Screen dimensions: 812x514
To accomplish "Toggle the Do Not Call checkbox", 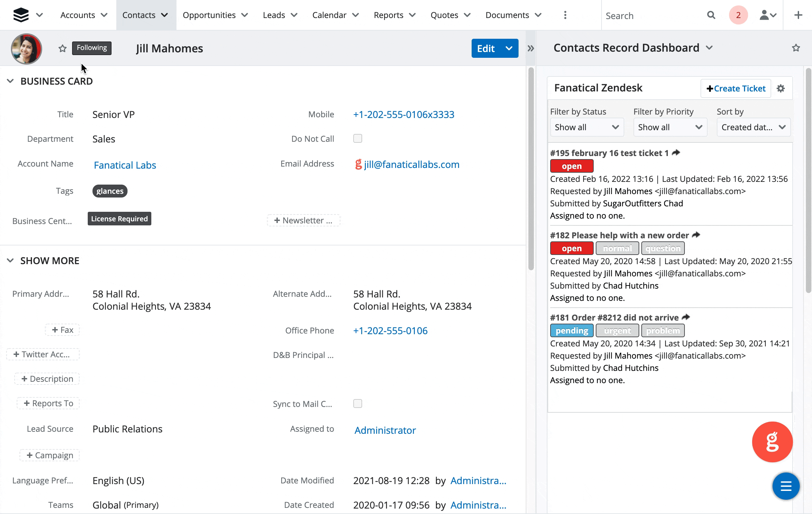I will 358,138.
